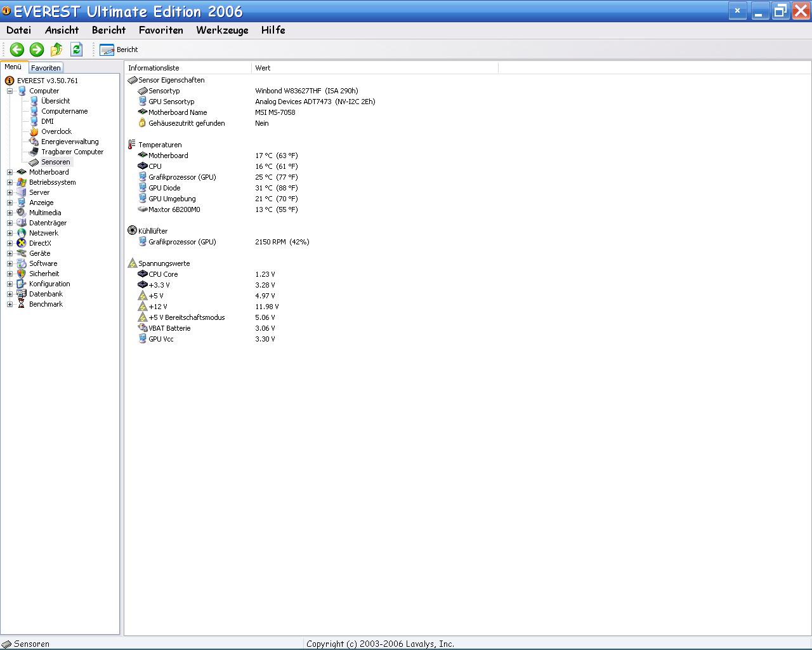Select the CPU Core voltage row
Image resolution: width=812 pixels, height=650 pixels.
pyautogui.click(x=206, y=274)
